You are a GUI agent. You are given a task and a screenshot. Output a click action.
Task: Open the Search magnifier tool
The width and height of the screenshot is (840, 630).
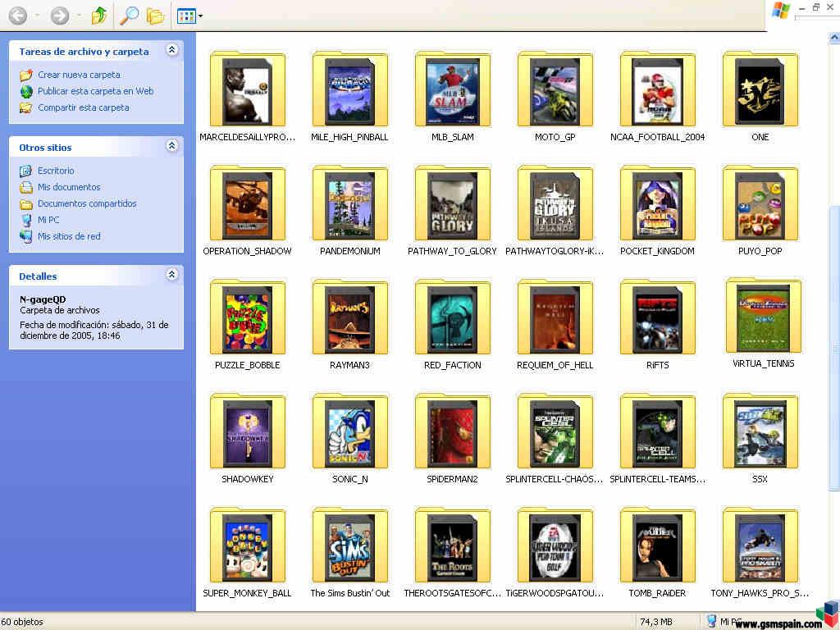129,16
